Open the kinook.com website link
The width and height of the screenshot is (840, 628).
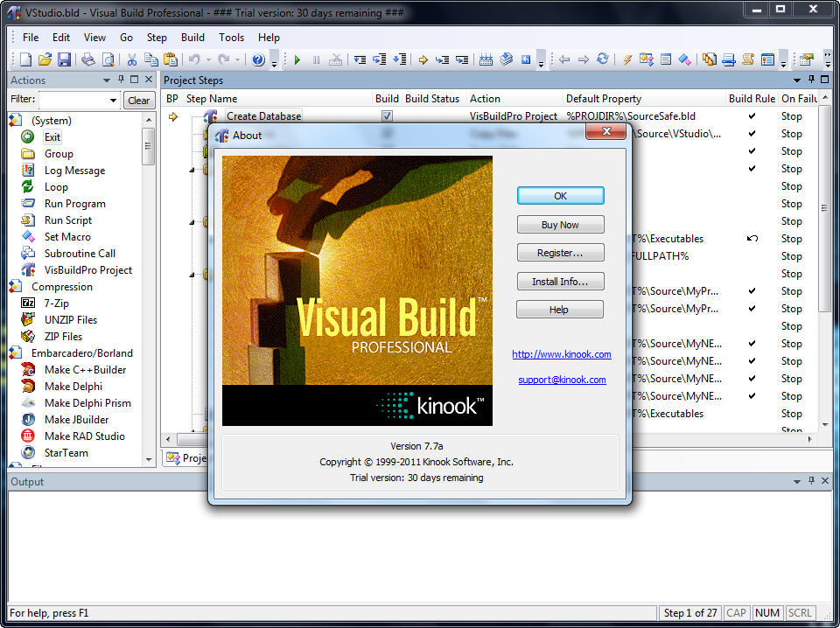(562, 354)
